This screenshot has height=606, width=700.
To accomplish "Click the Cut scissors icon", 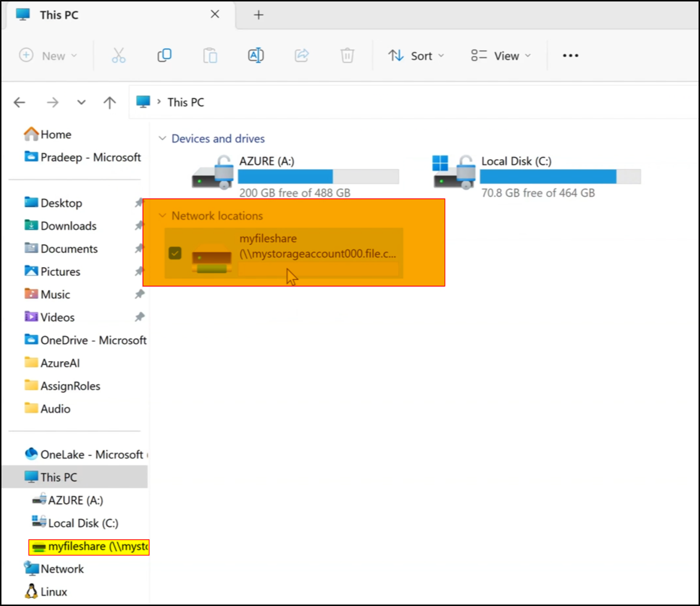I will 118,55.
